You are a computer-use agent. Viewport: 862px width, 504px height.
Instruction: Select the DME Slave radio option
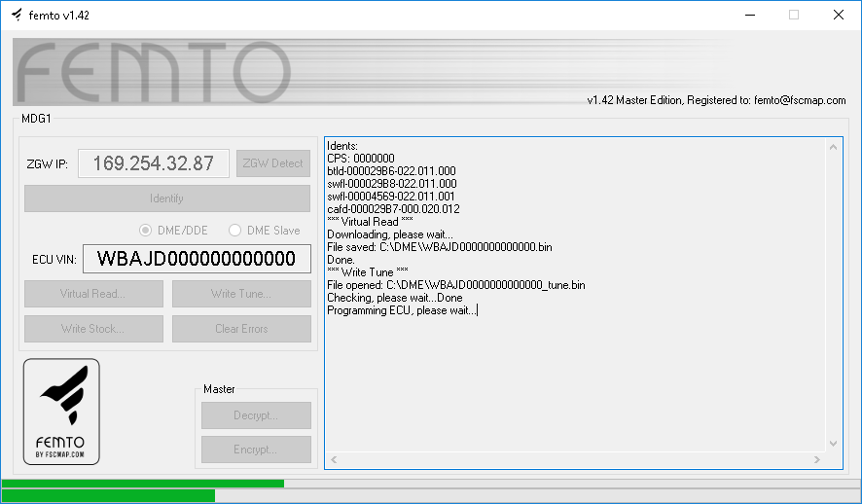tap(234, 231)
